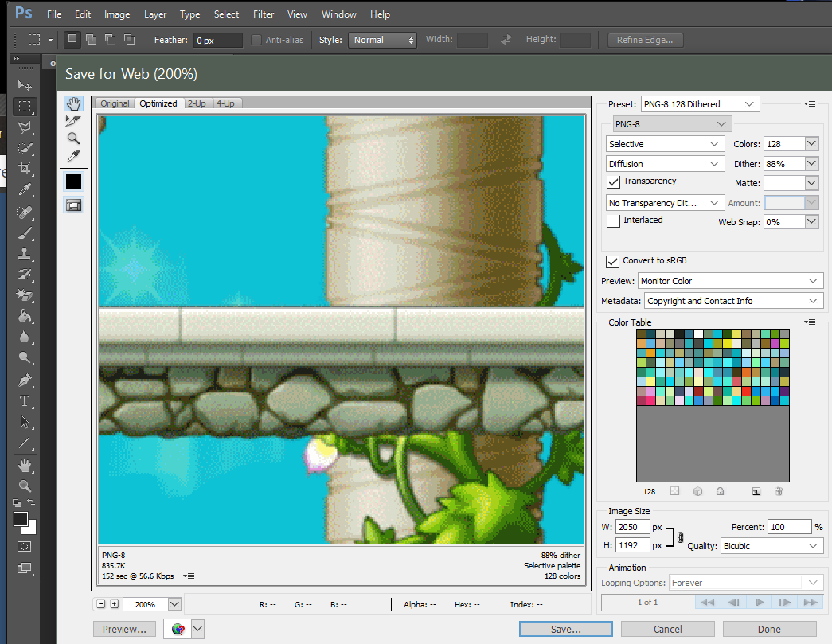Select the Healing Brush tool
This screenshot has width=832, height=644.
click(25, 213)
